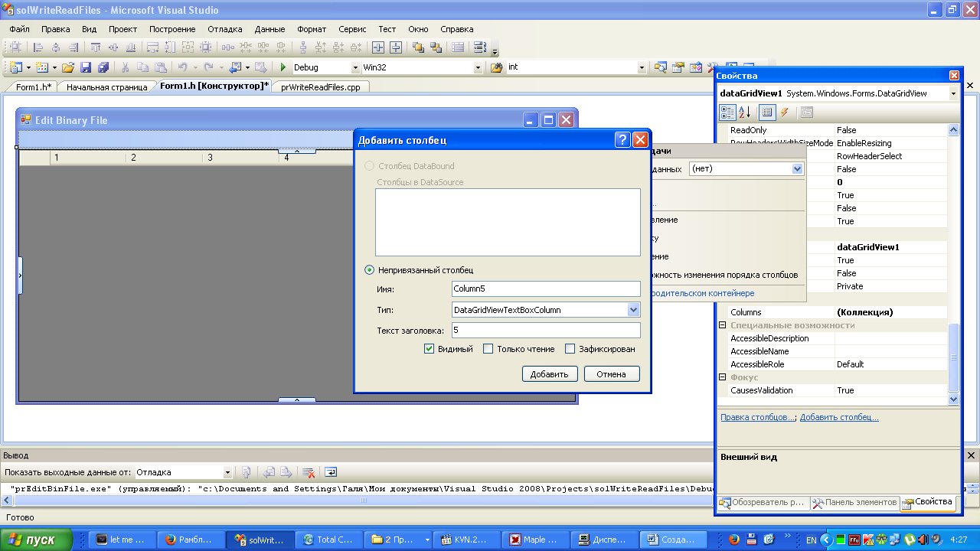Click the Properties grid vertical scrollbar
Screen dimensions: 980x551
click(953, 264)
